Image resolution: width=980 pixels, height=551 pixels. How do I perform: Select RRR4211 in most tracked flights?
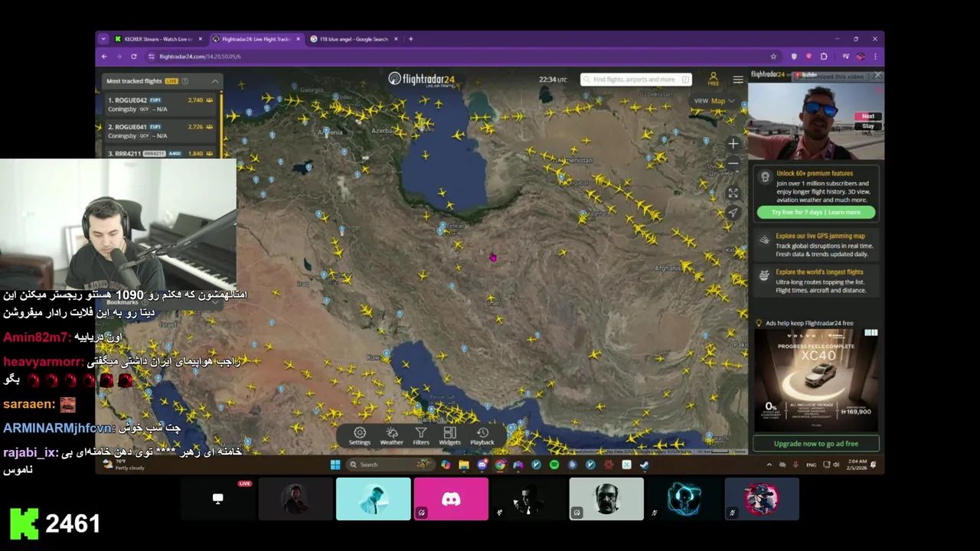pos(162,153)
